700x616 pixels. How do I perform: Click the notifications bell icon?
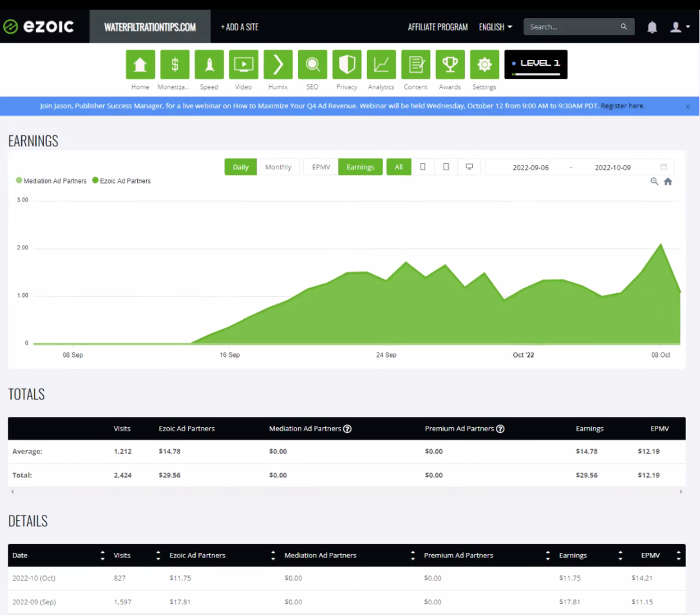click(652, 27)
